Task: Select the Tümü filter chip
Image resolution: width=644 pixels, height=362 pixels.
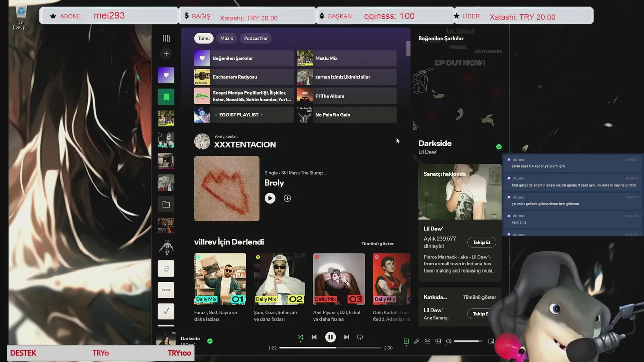Action: click(204, 38)
